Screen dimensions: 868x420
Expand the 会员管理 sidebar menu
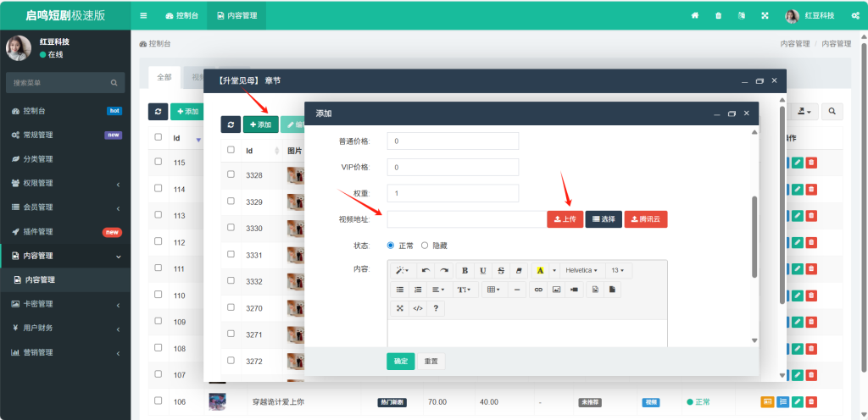(x=65, y=207)
